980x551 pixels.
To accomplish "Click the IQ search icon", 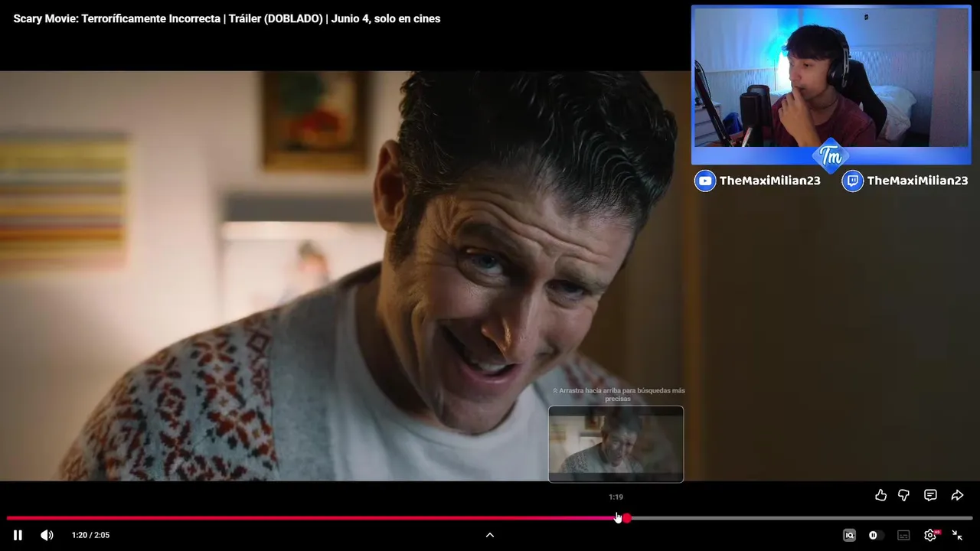I will [849, 535].
